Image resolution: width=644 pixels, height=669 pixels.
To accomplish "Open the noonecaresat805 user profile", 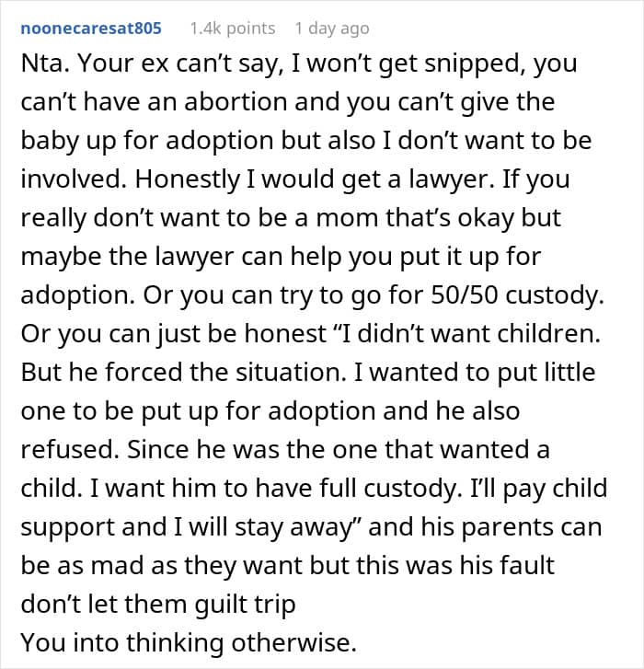I will [x=90, y=29].
